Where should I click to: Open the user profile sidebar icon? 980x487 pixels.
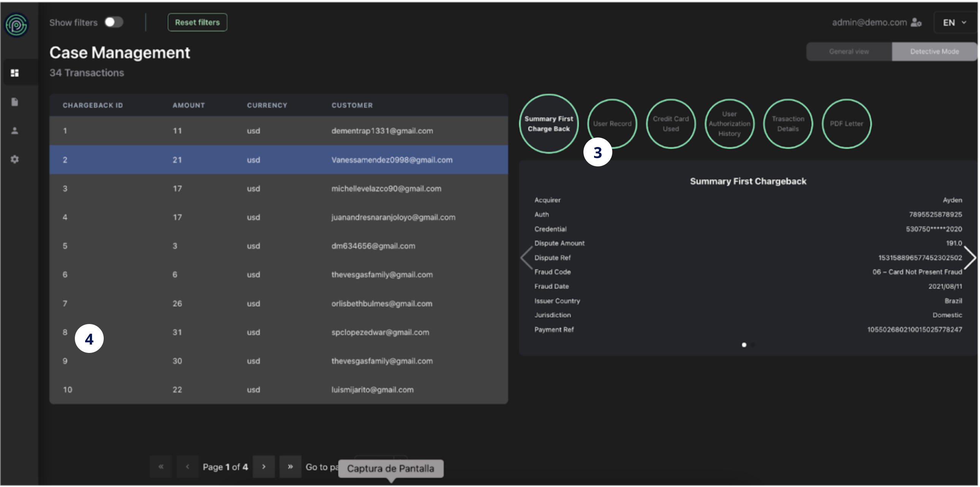coord(15,131)
